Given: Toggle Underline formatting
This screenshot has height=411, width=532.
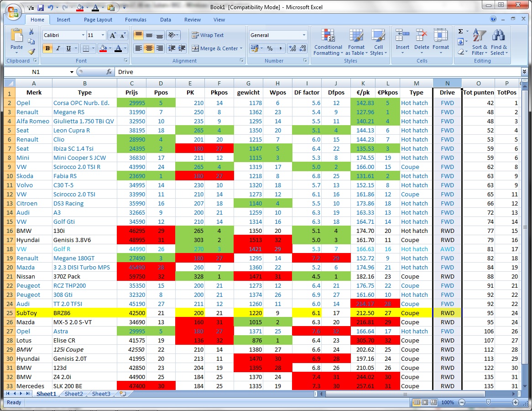Looking at the screenshot, I should (68, 48).
